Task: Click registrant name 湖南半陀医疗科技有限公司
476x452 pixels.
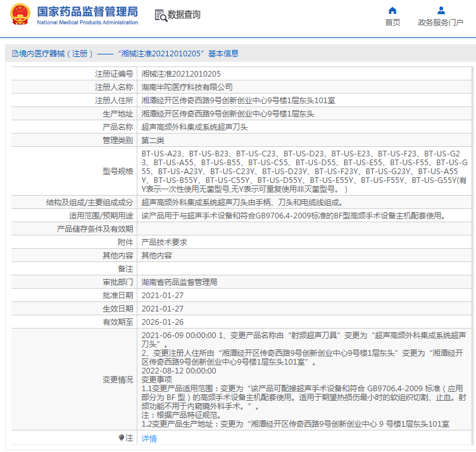Action: tap(187, 87)
